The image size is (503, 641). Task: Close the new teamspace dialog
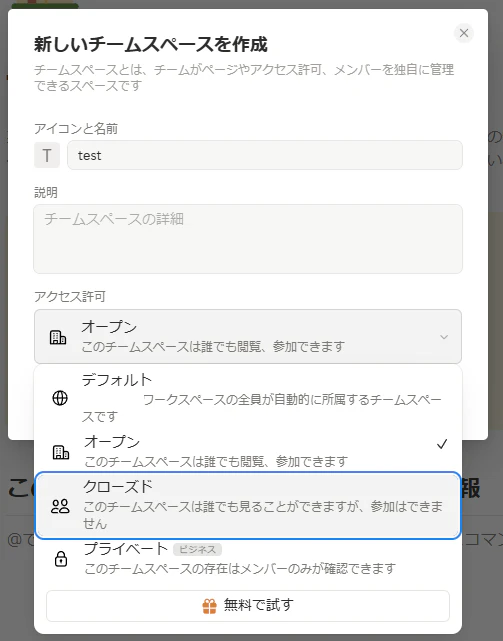click(x=464, y=33)
